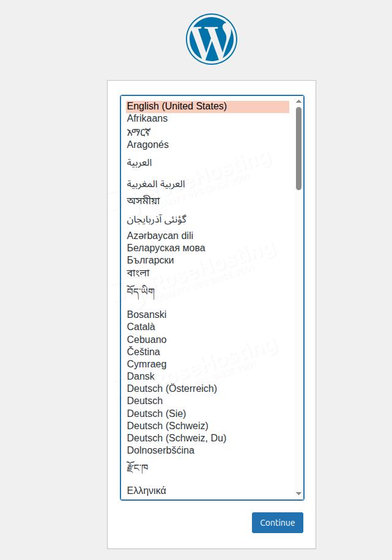Pick Deutsch (Schweiz) entry
The image size is (392, 560).
[208, 426]
